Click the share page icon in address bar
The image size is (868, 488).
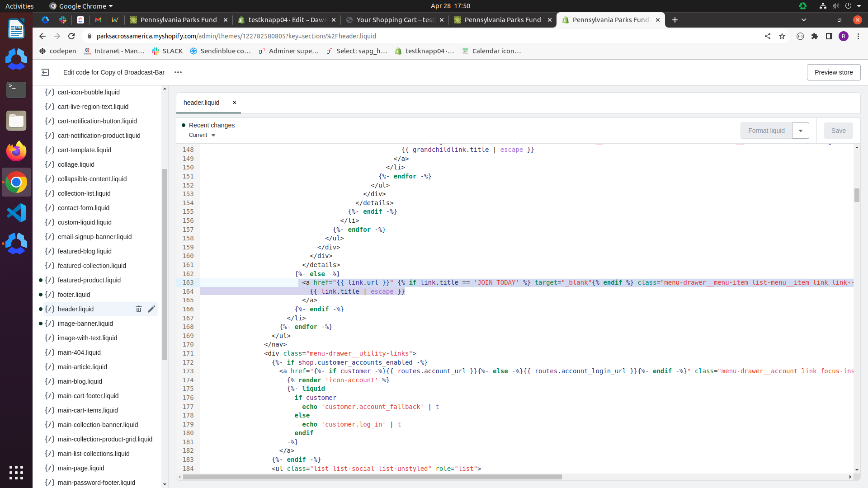[768, 36]
